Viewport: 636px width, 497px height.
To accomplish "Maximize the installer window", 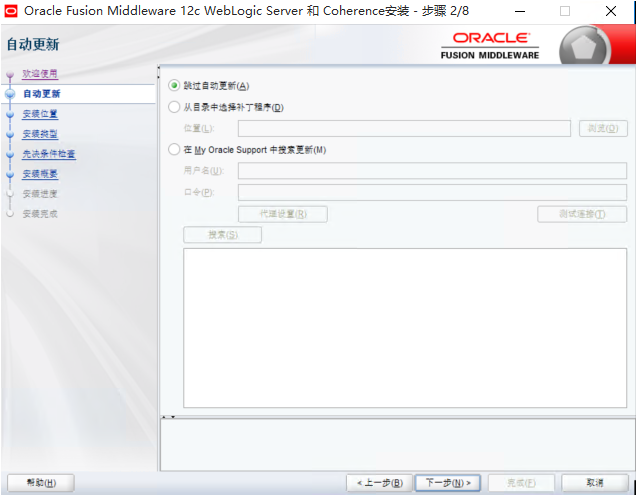I will (x=565, y=11).
